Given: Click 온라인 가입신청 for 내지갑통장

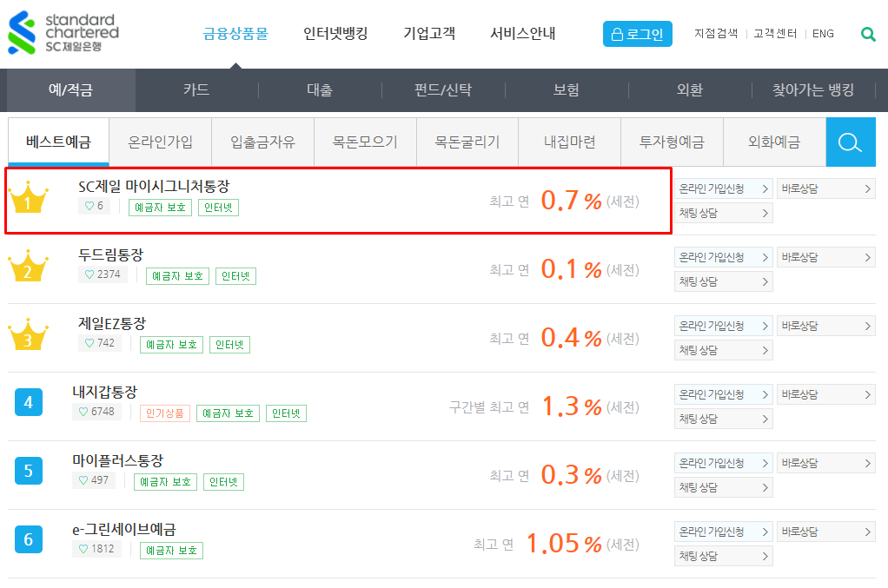Looking at the screenshot, I should coord(724,394).
